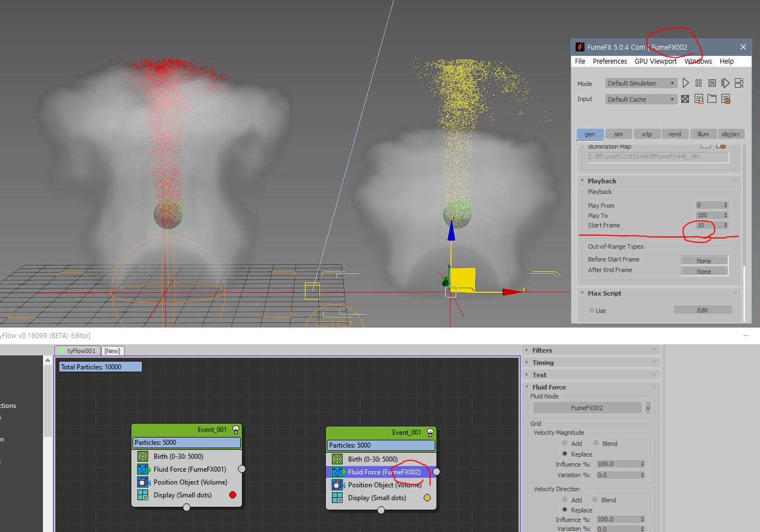Open the FumeFX network/batch simulation icon
Screen dimensions: 760x532
pyautogui.click(x=739, y=83)
